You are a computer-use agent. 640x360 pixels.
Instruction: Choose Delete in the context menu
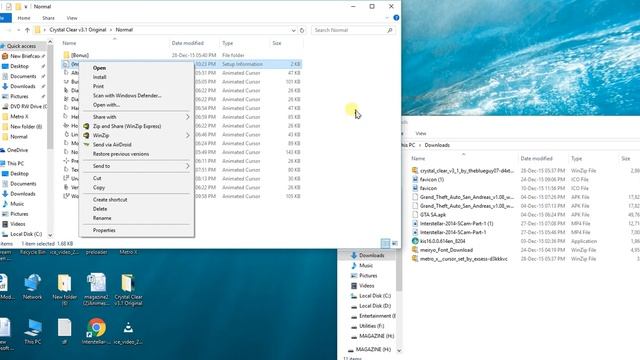point(100,209)
